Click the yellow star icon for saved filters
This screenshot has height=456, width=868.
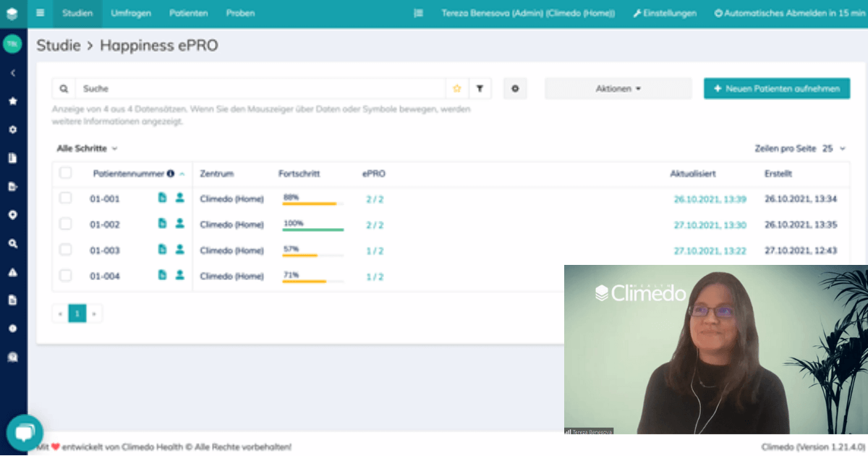coord(456,88)
